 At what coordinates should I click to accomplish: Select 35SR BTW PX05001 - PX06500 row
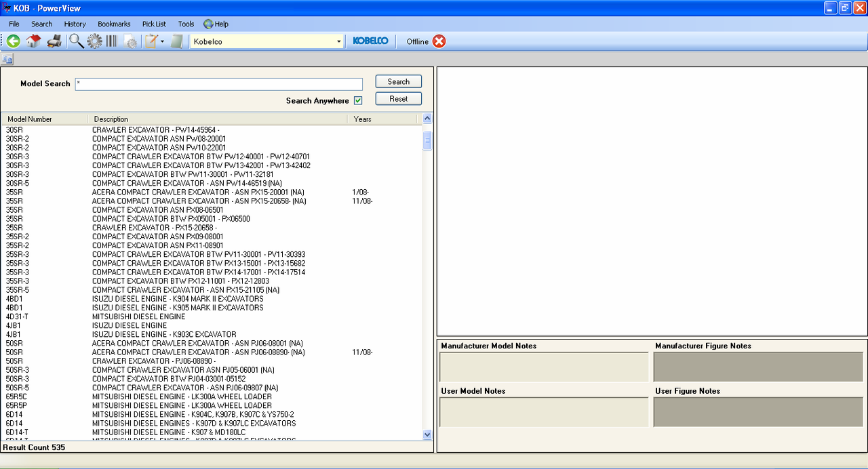pyautogui.click(x=212, y=218)
